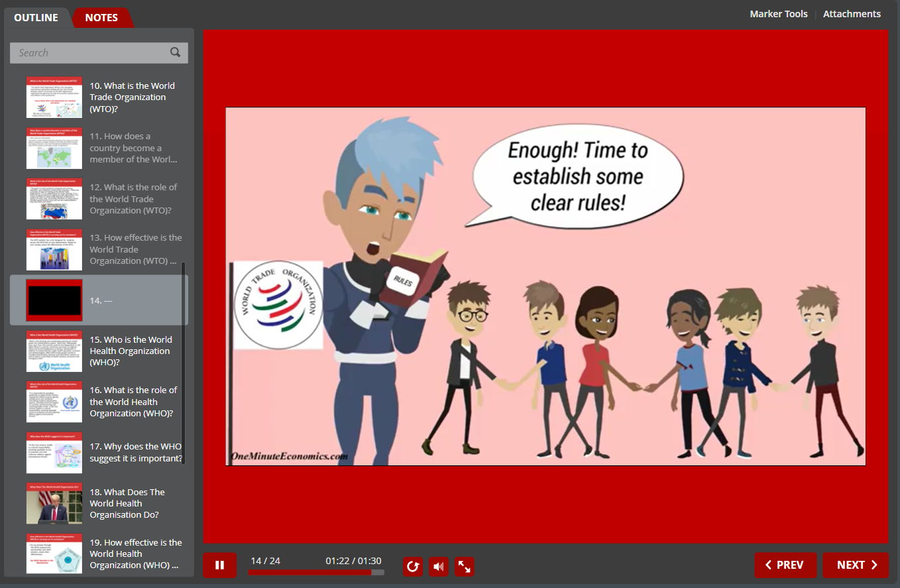Select '13. How effective is the World Trade'
The width and height of the screenshot is (900, 588).
pyautogui.click(x=136, y=249)
